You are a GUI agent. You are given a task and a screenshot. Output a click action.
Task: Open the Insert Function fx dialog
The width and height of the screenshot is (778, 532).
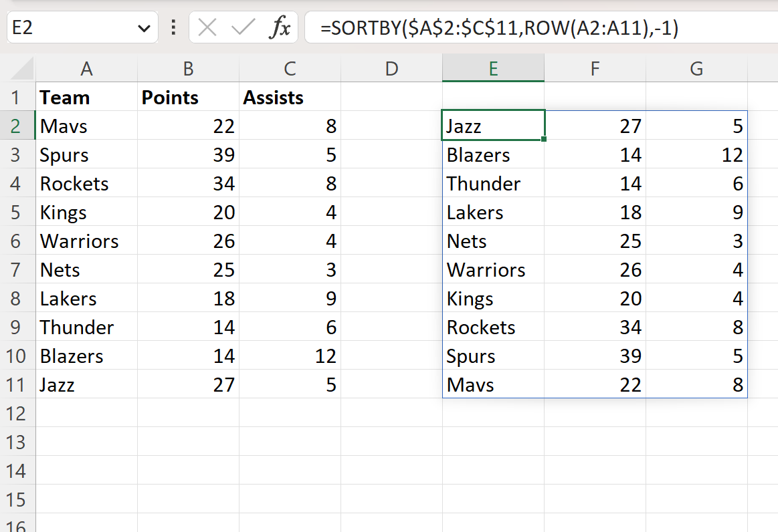click(x=280, y=27)
